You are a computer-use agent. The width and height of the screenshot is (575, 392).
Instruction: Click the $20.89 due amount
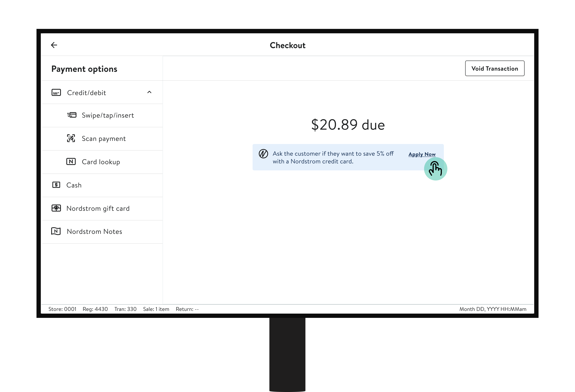[348, 124]
